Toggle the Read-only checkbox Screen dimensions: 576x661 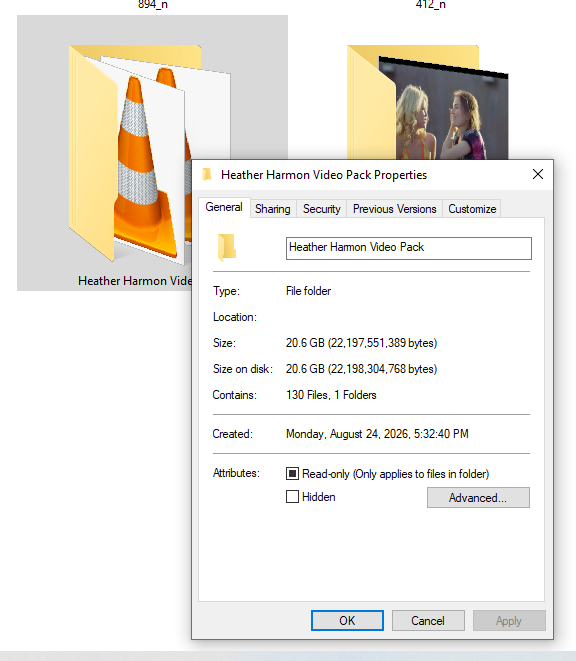pos(292,473)
